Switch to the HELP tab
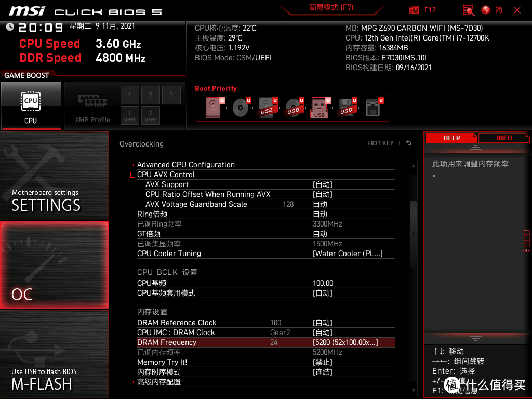532x399 pixels. pyautogui.click(x=451, y=138)
